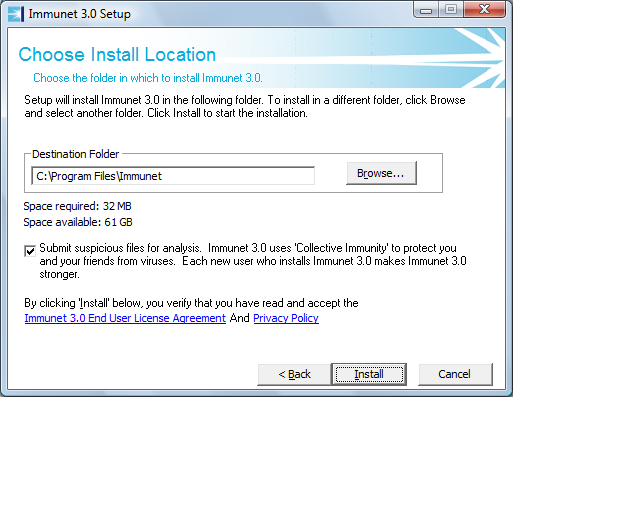Close the Immunet 3.0 Setup window
The width and height of the screenshot is (640, 512).
pos(484,10)
